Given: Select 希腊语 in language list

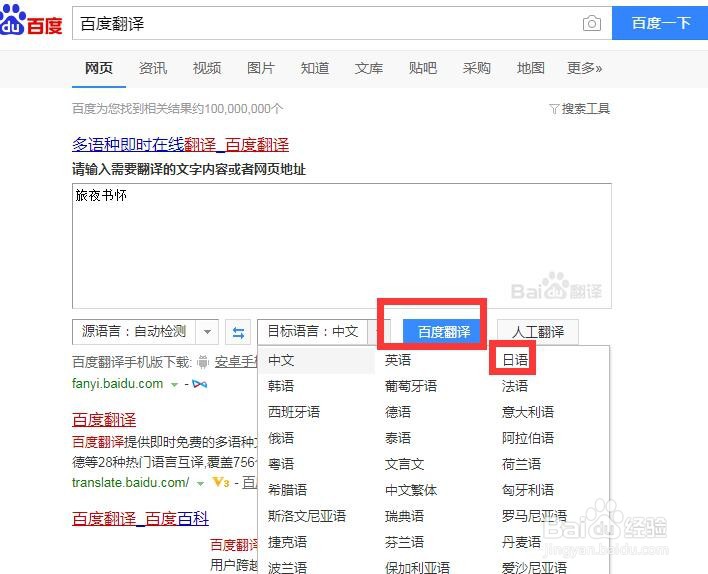Looking at the screenshot, I should coord(287,490).
